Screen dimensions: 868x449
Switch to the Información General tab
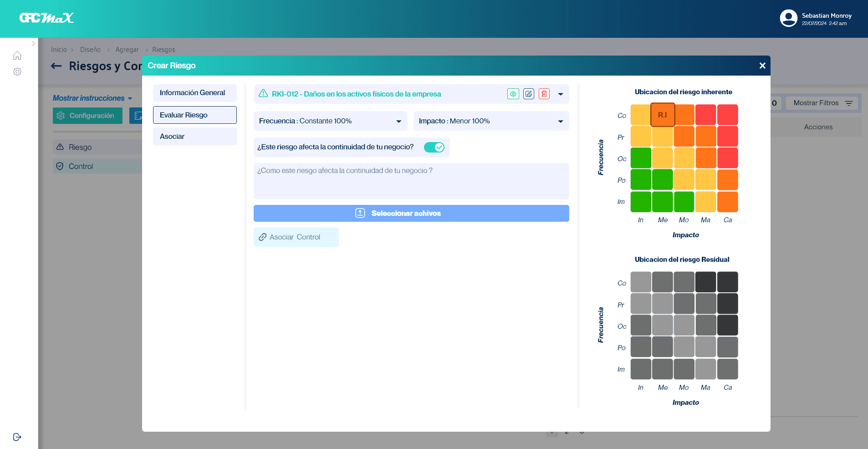point(194,93)
